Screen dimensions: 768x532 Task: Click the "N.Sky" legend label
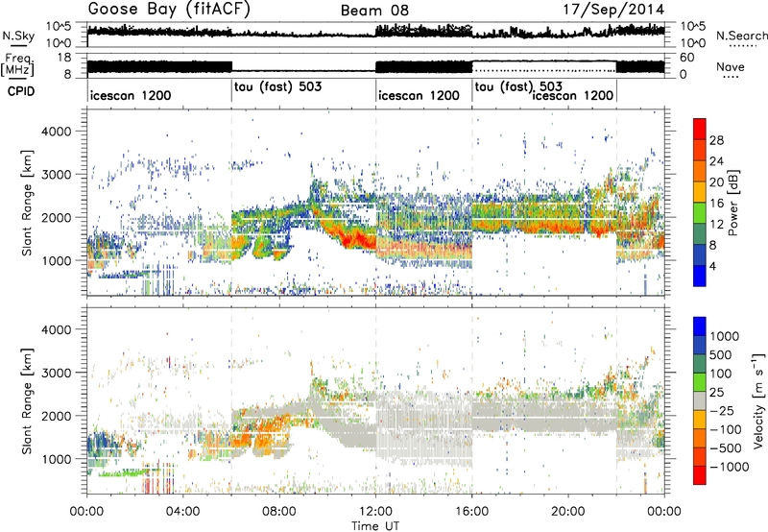click(18, 36)
